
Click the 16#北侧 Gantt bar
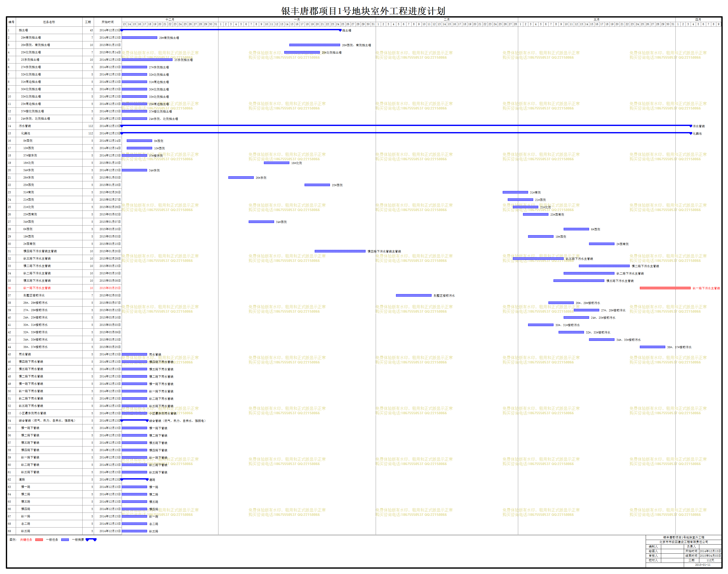(277, 163)
